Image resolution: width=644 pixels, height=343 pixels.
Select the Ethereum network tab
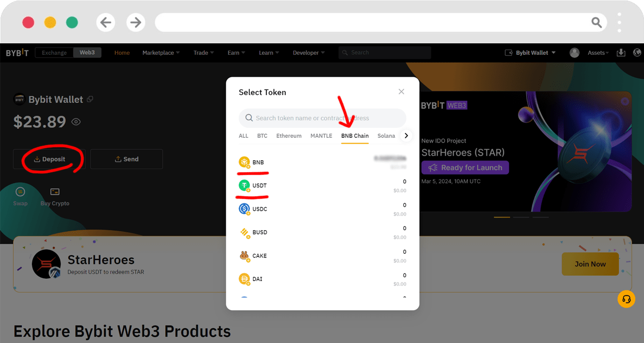click(289, 136)
